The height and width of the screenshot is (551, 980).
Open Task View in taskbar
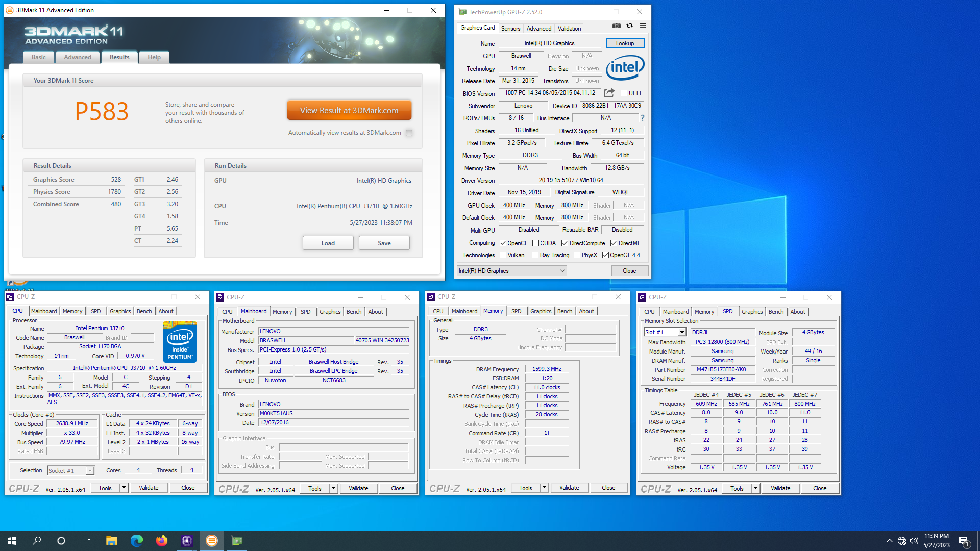pos(86,541)
